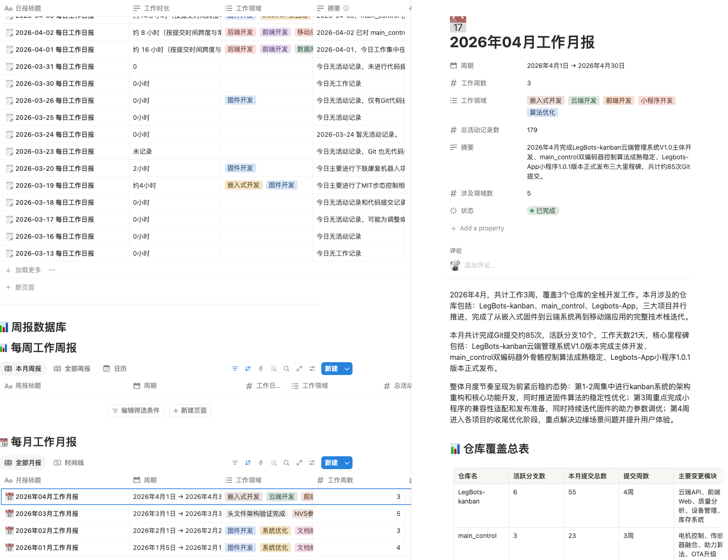Click the 添加评论 comment field
This screenshot has height=560, width=728.
coord(480,265)
